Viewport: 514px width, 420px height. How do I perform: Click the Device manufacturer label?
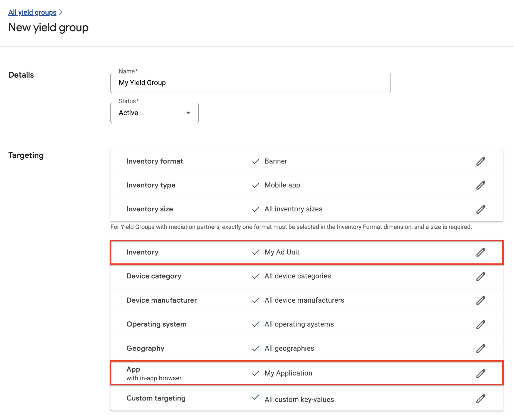(162, 300)
